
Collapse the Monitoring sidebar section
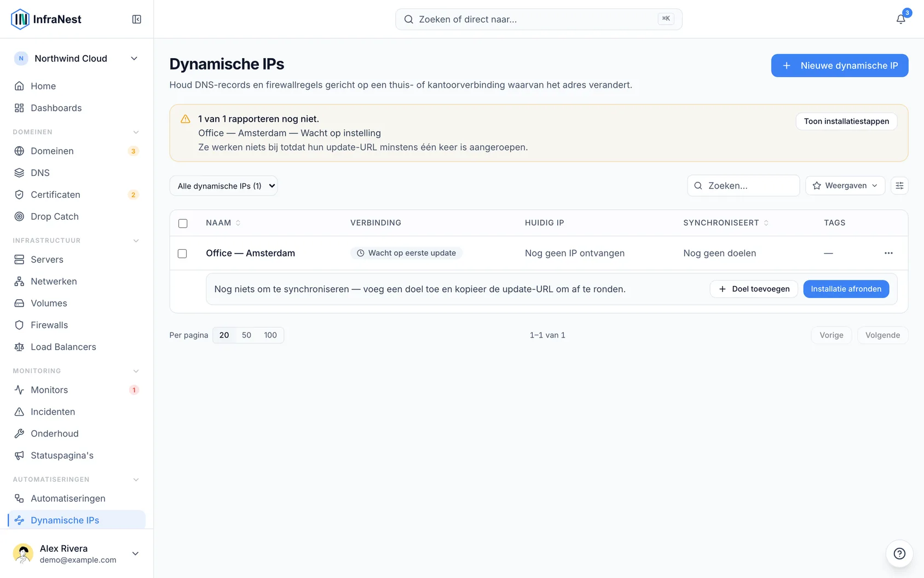click(136, 371)
